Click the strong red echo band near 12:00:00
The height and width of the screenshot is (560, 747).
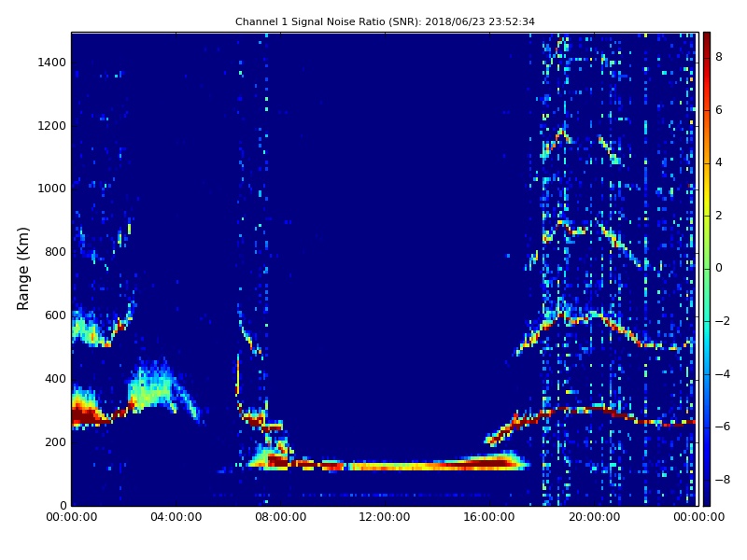pos(385,466)
